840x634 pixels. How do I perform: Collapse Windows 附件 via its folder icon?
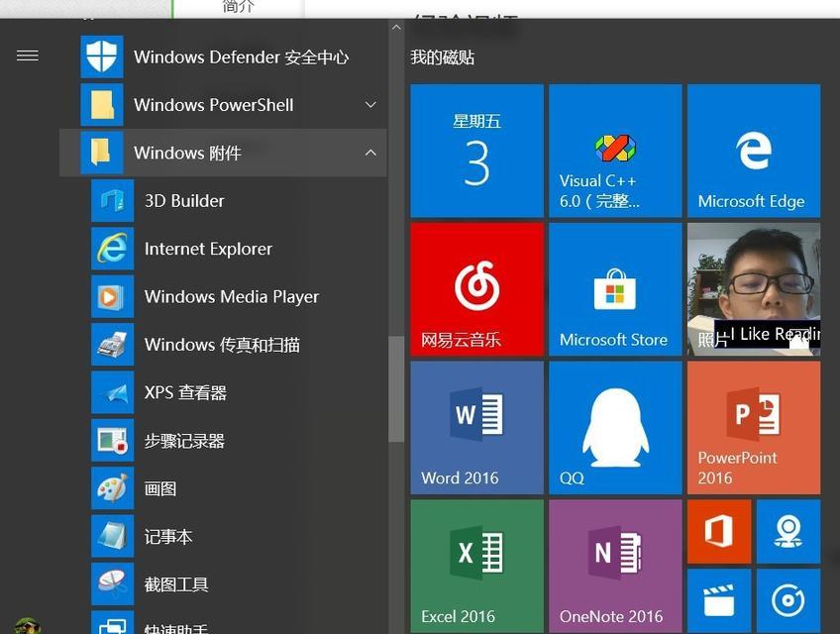pyautogui.click(x=102, y=153)
